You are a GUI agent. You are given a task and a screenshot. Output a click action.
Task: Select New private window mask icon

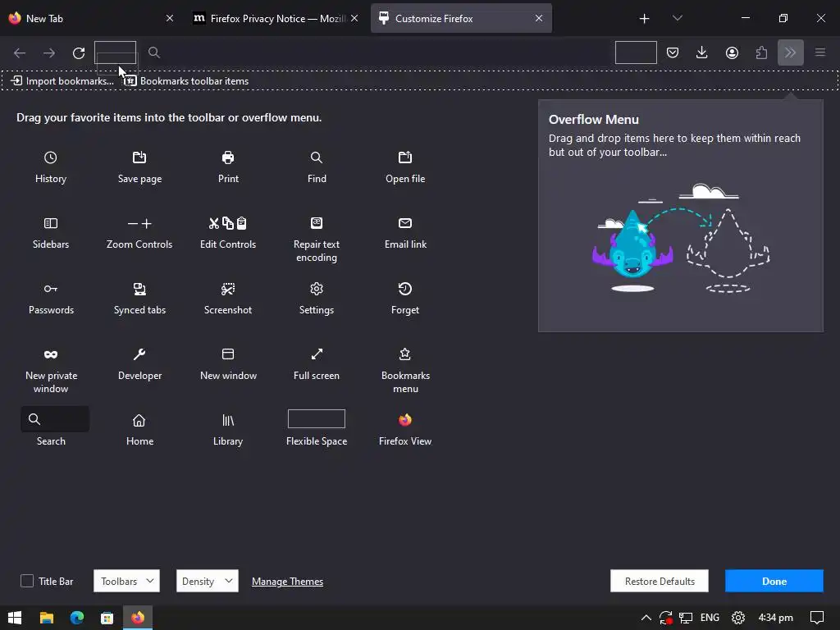pyautogui.click(x=50, y=354)
